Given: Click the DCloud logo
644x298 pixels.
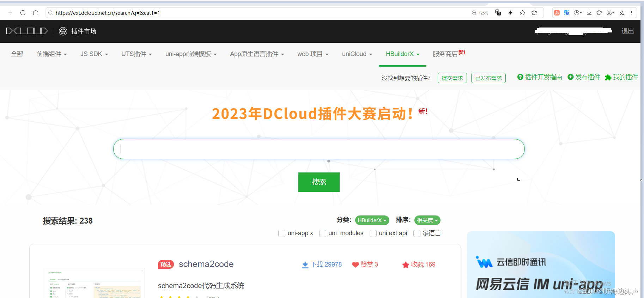Looking at the screenshot, I should [27, 31].
